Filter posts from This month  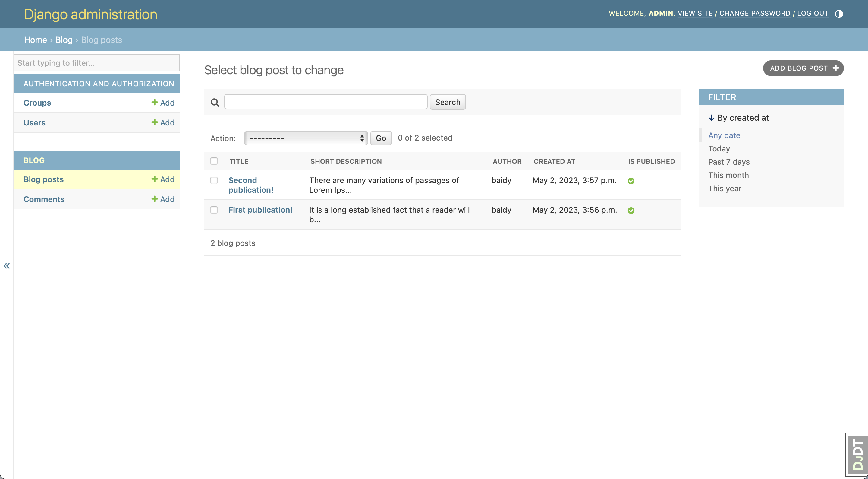point(728,175)
